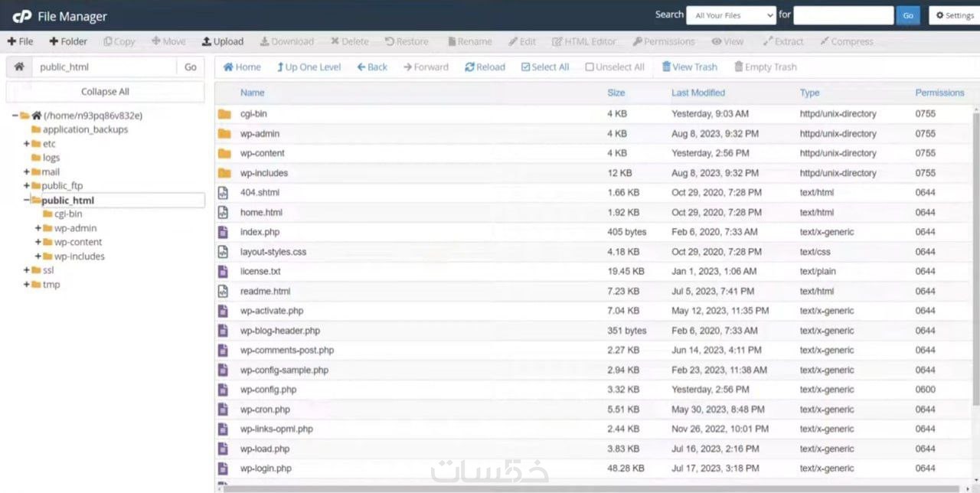Click the layout-styles.css file icon

coord(223,252)
